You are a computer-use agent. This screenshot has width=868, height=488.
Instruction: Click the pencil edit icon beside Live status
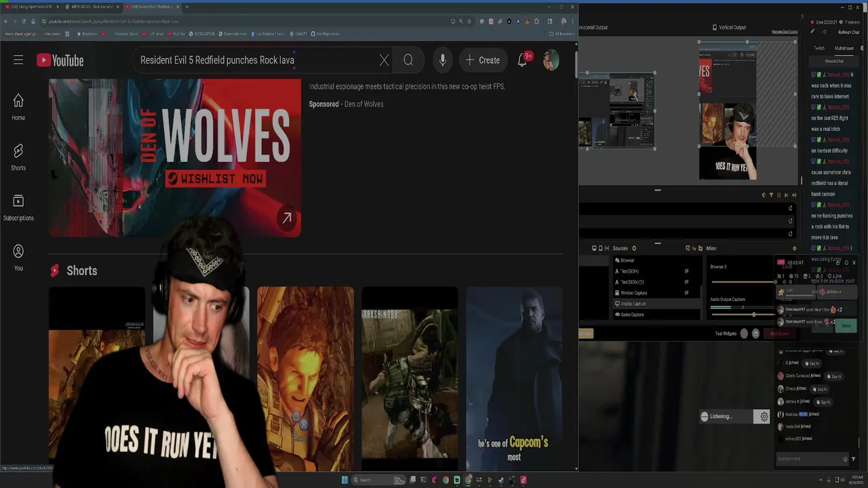pyautogui.click(x=812, y=32)
